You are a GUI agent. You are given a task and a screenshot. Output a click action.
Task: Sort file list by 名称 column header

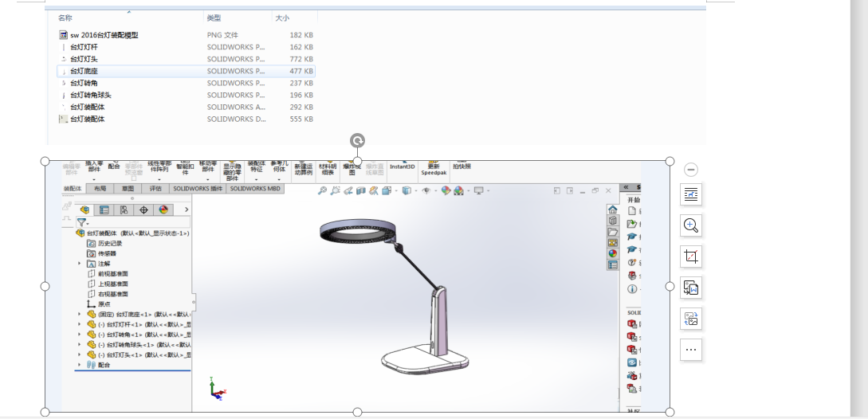click(65, 18)
